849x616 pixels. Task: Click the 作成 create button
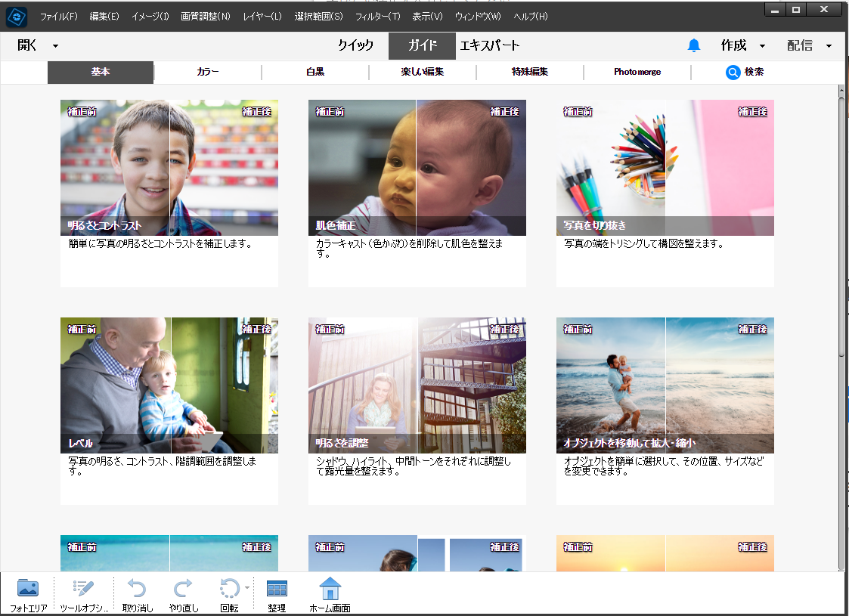pyautogui.click(x=733, y=45)
